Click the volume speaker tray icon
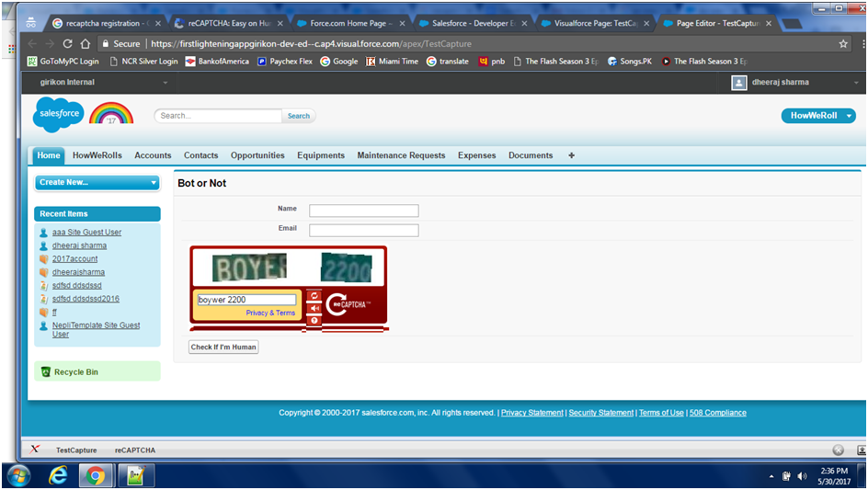868x490 pixels. (802, 476)
